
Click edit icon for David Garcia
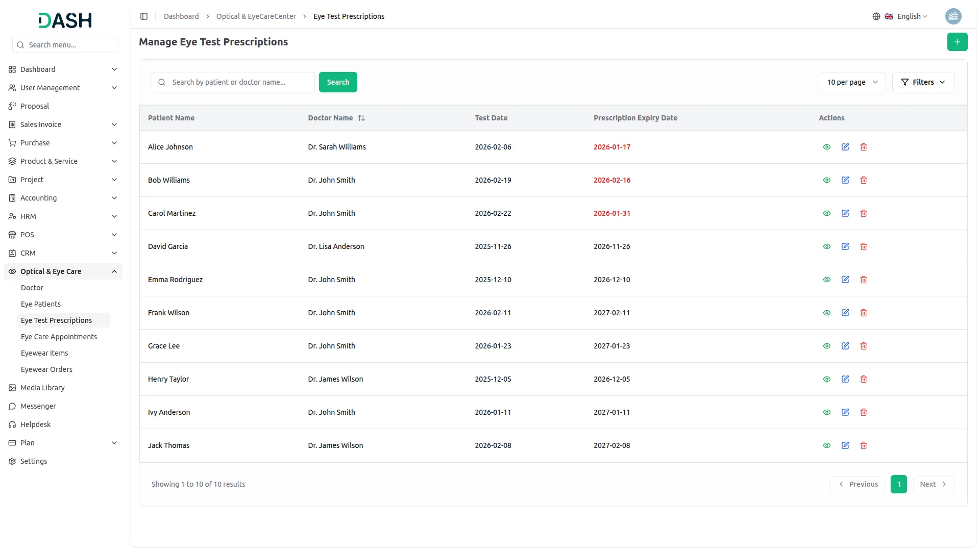845,246
